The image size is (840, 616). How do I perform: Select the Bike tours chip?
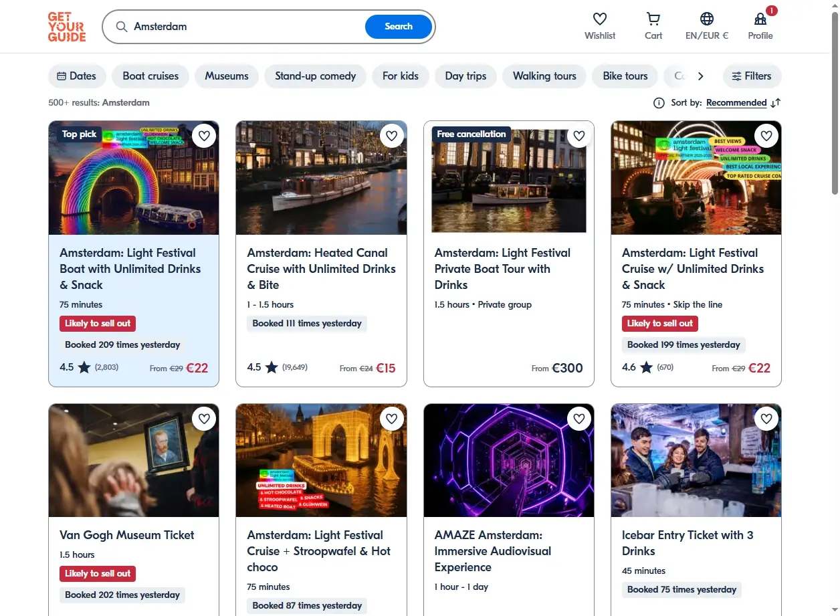(625, 76)
